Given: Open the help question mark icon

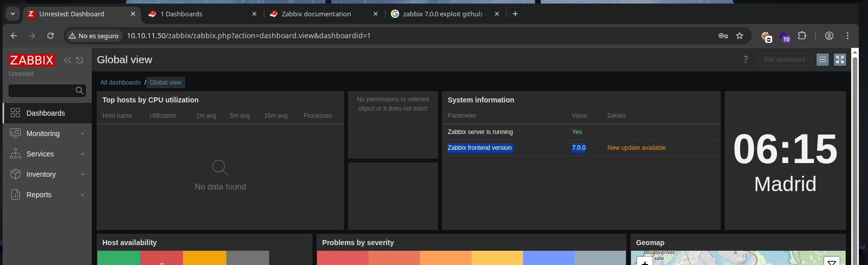Looking at the screenshot, I should (x=745, y=60).
